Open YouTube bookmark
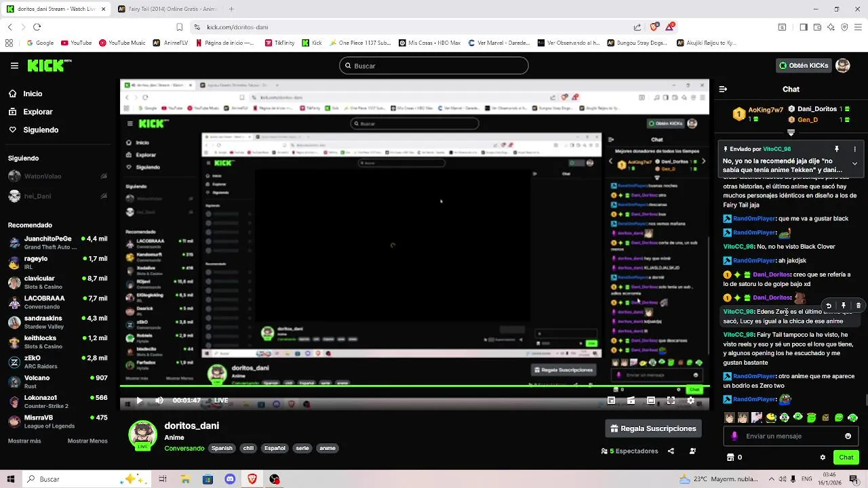This screenshot has height=488, width=868. (76, 43)
